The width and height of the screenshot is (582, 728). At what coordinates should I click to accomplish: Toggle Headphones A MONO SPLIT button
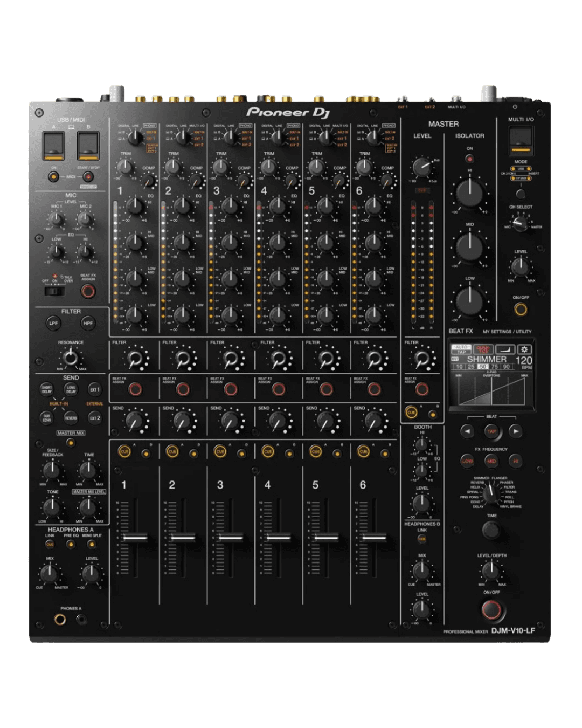click(x=91, y=544)
